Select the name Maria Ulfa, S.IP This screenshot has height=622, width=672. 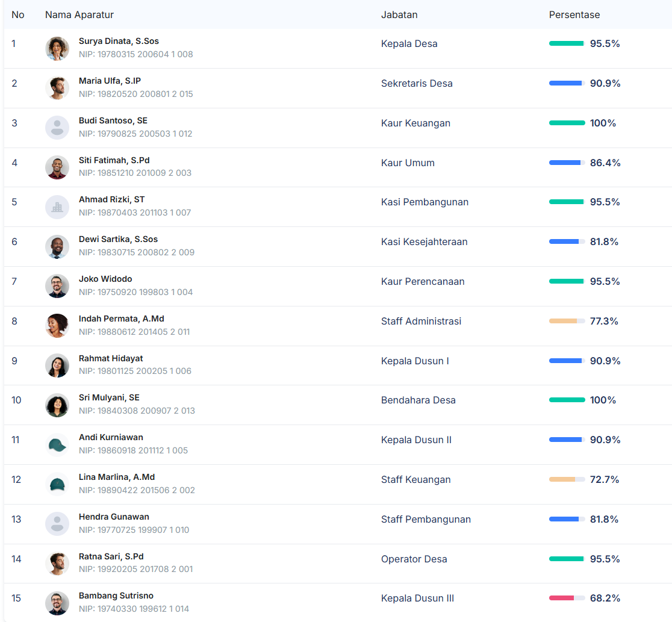point(110,81)
